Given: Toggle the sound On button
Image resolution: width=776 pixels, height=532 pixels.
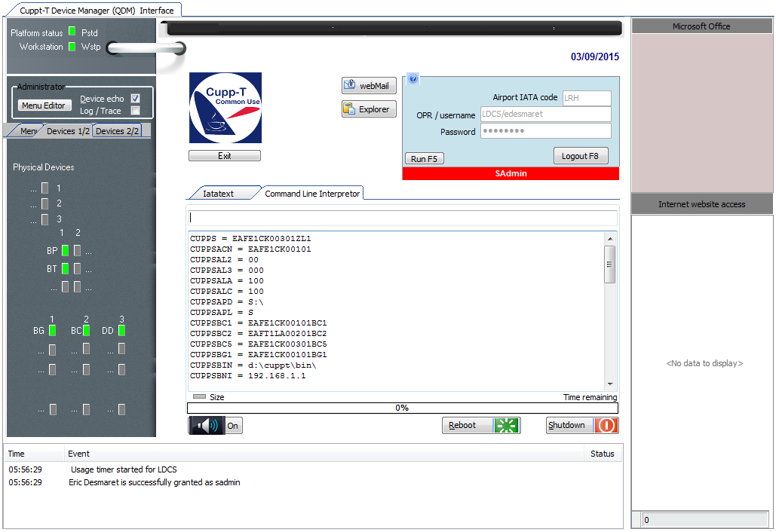Looking at the screenshot, I should coord(233,426).
